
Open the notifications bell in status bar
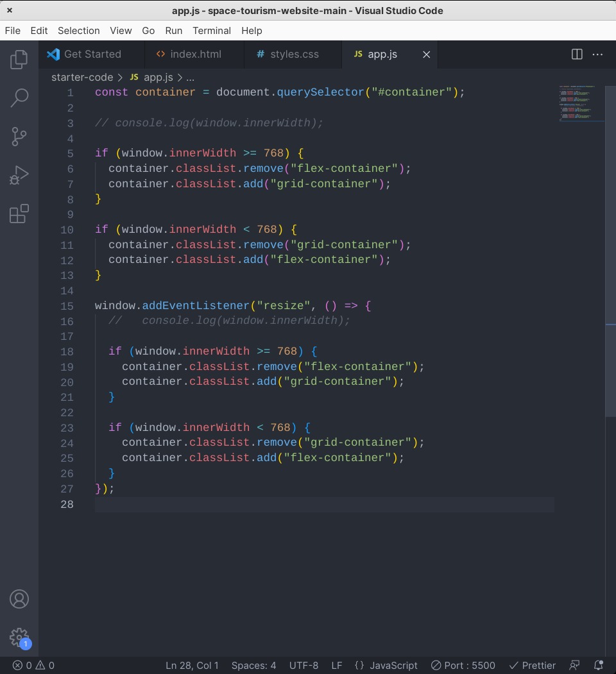[x=598, y=665]
